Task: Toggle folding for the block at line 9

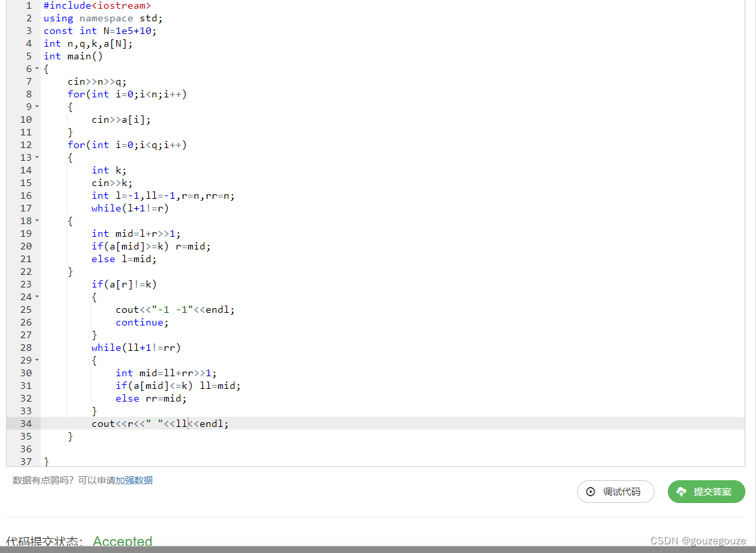Action: 38,107
